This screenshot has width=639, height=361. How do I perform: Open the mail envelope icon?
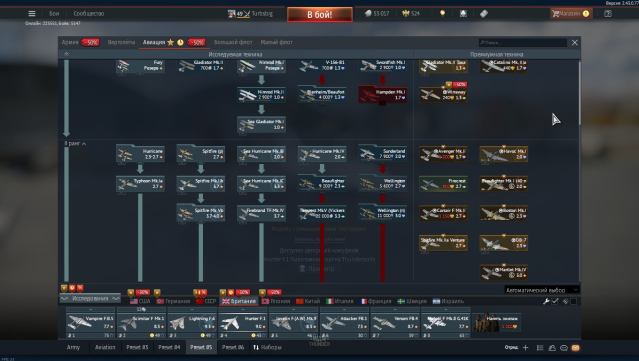(x=575, y=348)
